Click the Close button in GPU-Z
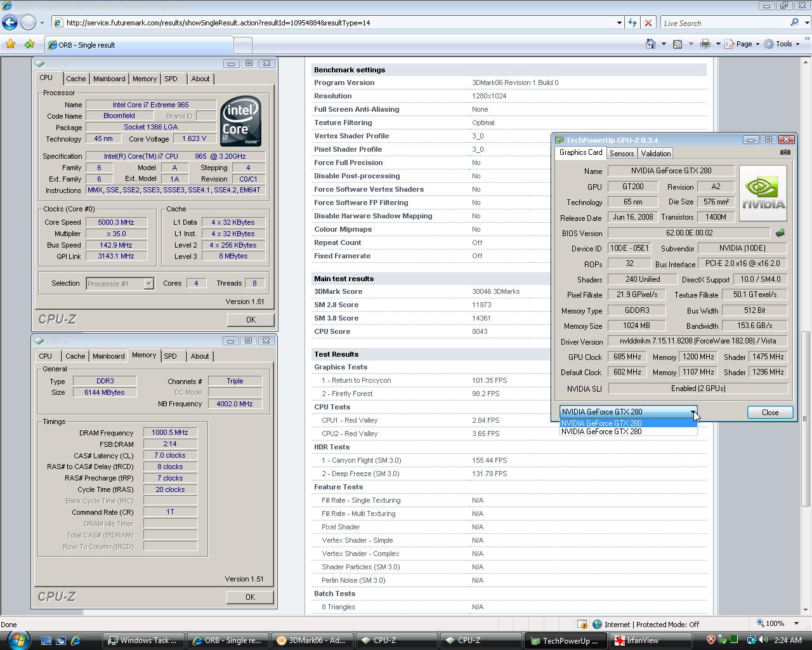Screen dimensions: 812x650 770,412
